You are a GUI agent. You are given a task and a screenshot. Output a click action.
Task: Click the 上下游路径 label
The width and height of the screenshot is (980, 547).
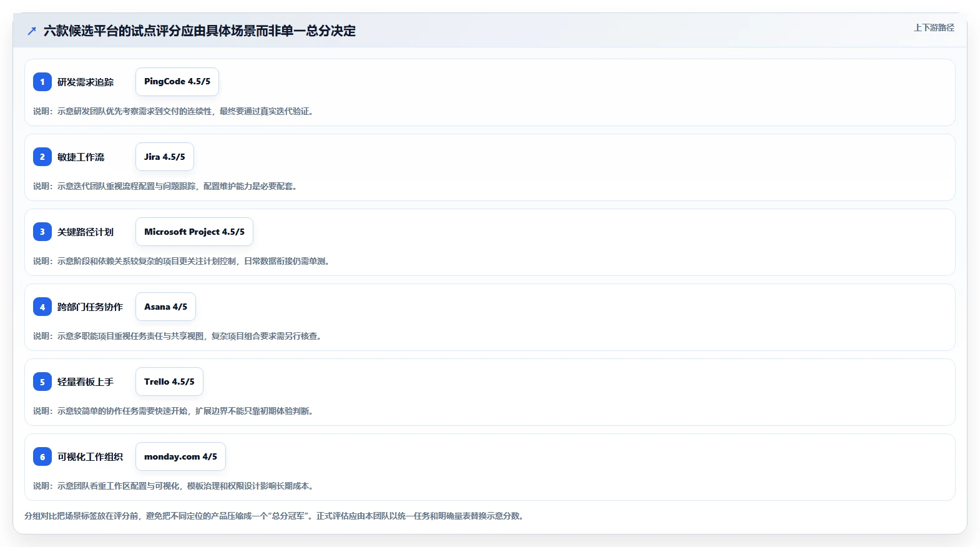click(x=934, y=27)
